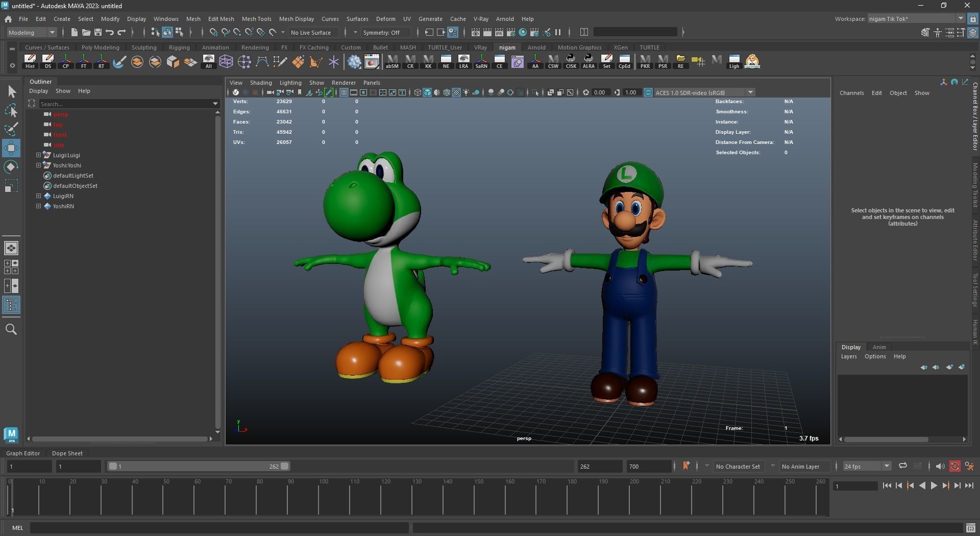The image size is (980, 536).
Task: Click the FT freeze transformations shelf icon
Action: 84,61
